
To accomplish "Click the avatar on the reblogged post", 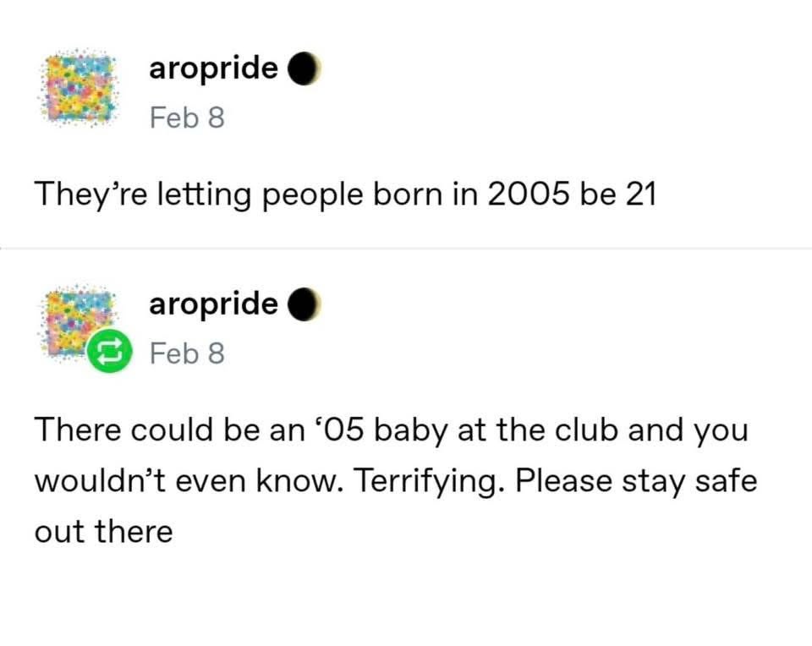I will point(76,320).
